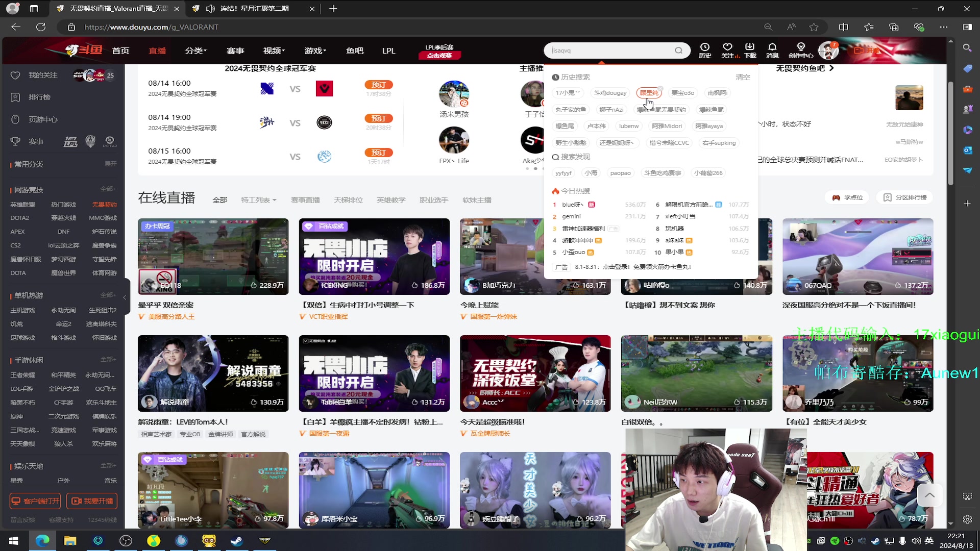Expand 网游竞技 全部 link
Viewport: 980px width, 551px height.
pos(108,189)
